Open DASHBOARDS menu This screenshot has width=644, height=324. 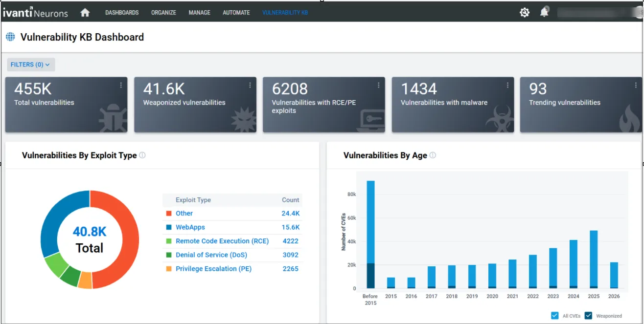122,13
